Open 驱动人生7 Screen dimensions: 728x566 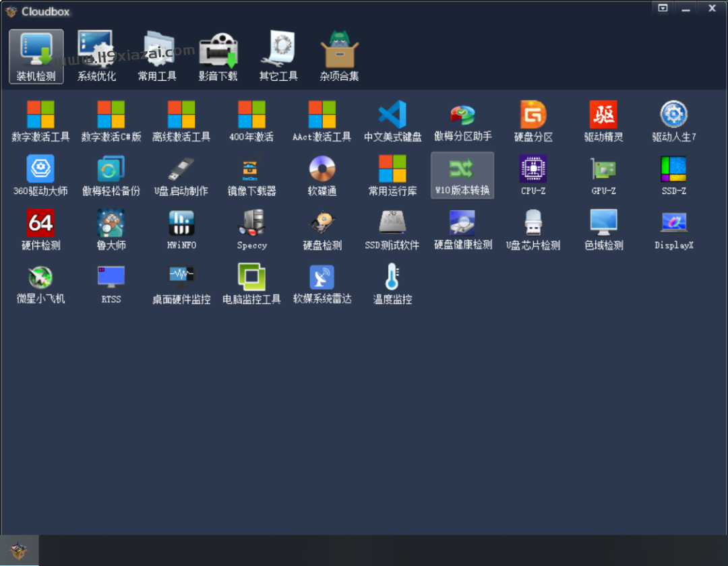point(673,121)
